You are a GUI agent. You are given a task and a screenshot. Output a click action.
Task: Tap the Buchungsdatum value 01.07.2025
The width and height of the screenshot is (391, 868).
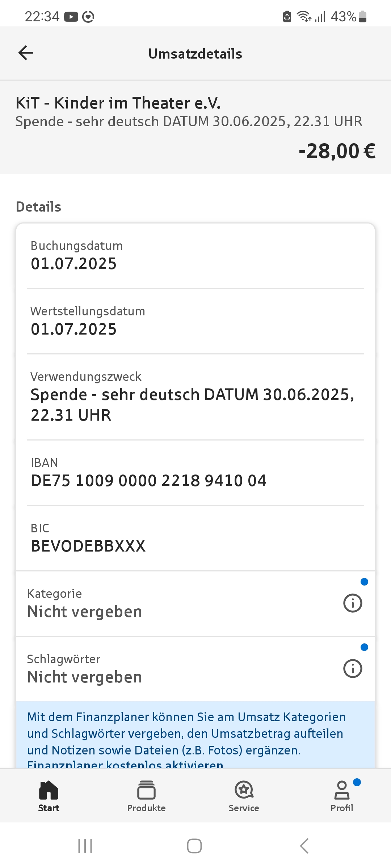click(73, 264)
